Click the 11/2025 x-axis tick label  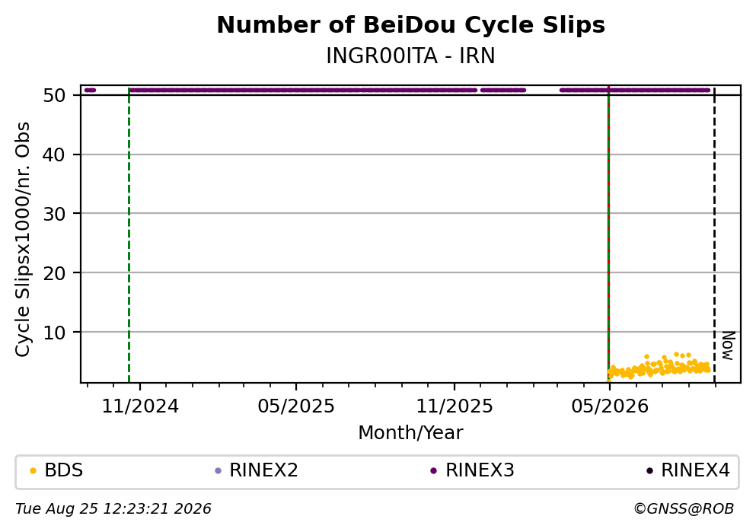tap(455, 406)
